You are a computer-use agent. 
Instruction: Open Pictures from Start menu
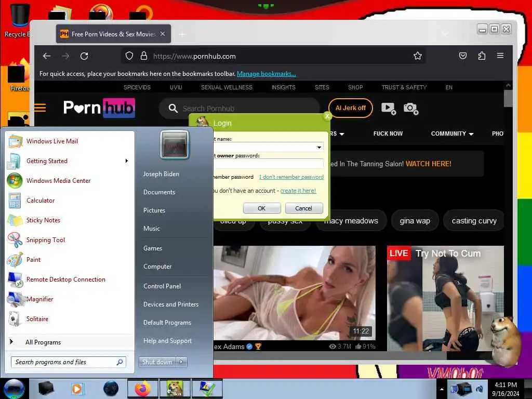154,210
